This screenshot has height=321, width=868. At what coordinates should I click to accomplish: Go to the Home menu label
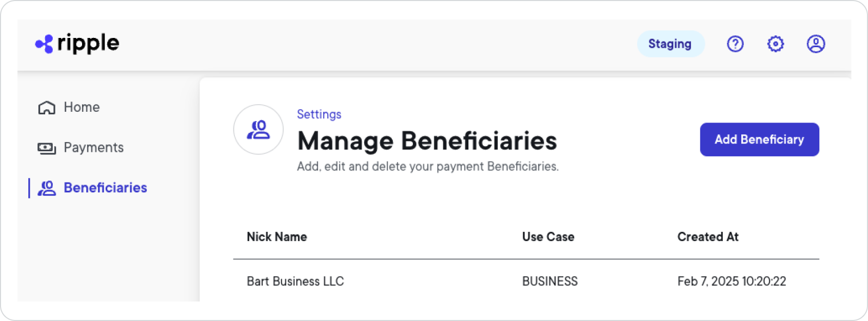[82, 107]
